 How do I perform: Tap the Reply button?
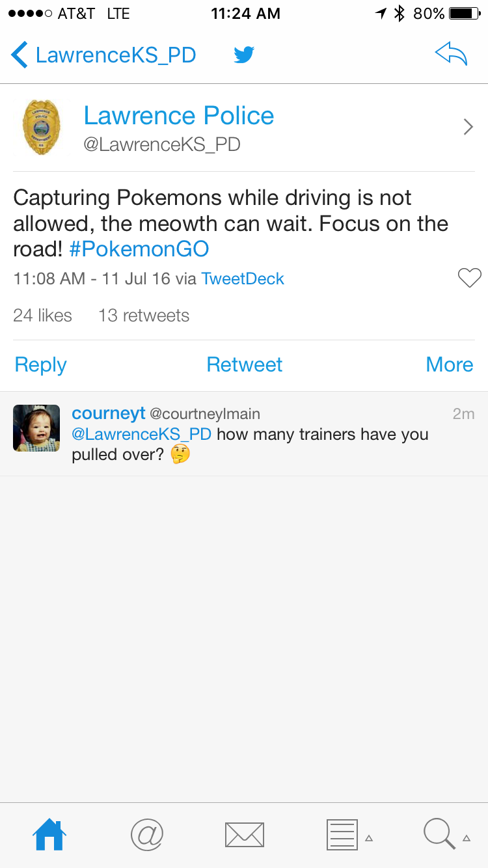tap(40, 365)
